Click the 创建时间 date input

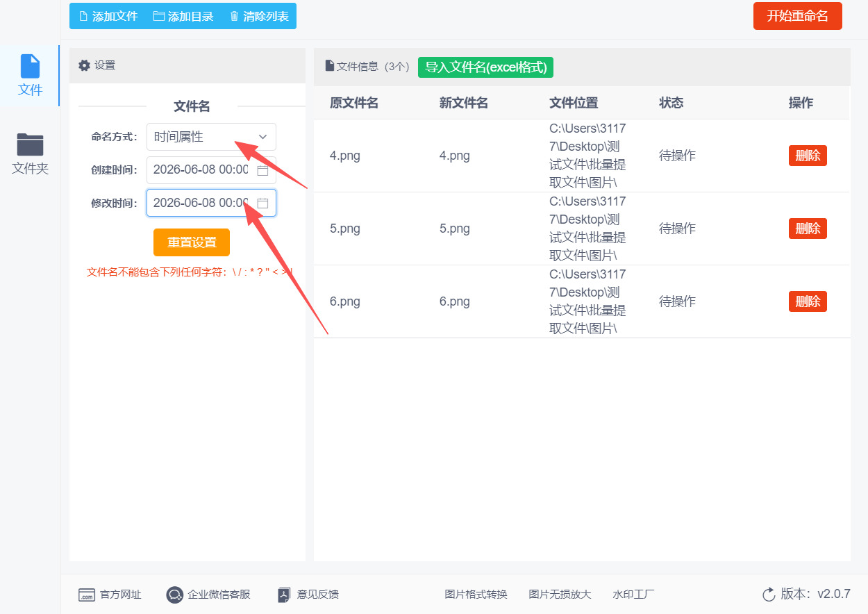[211, 170]
